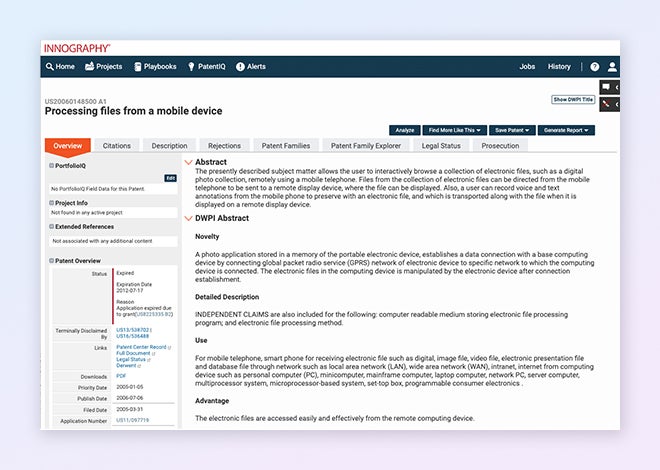This screenshot has height=470, width=660.
Task: Open Projects via its navbar icon
Action: point(89,67)
